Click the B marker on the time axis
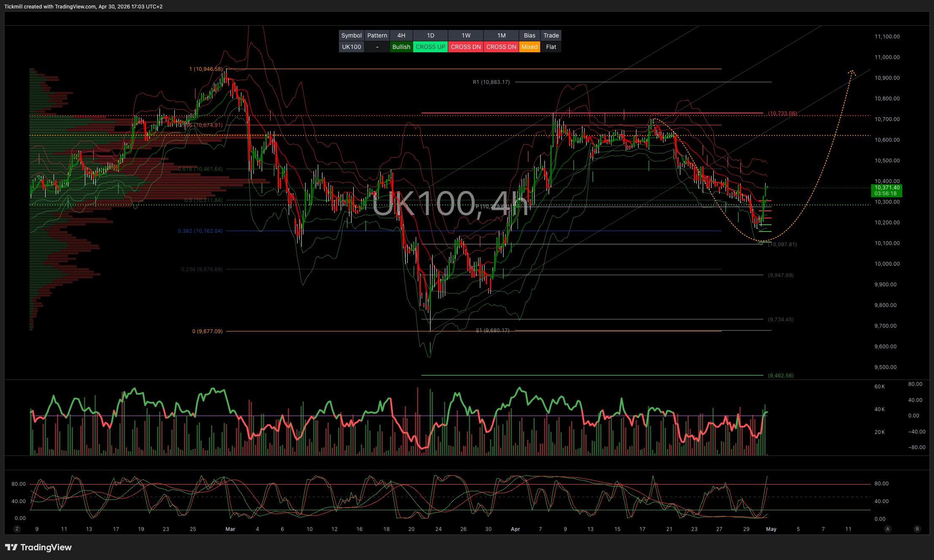This screenshot has height=560, width=934. click(917, 528)
